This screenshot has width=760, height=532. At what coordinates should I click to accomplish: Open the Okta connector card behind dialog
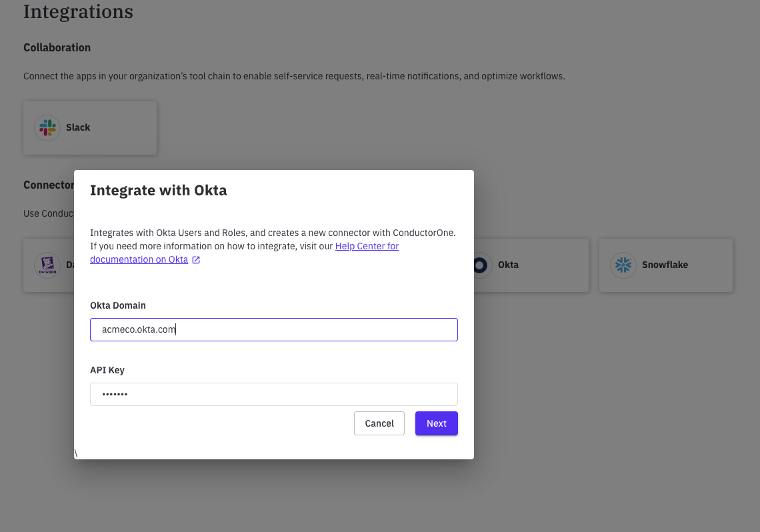click(531, 265)
